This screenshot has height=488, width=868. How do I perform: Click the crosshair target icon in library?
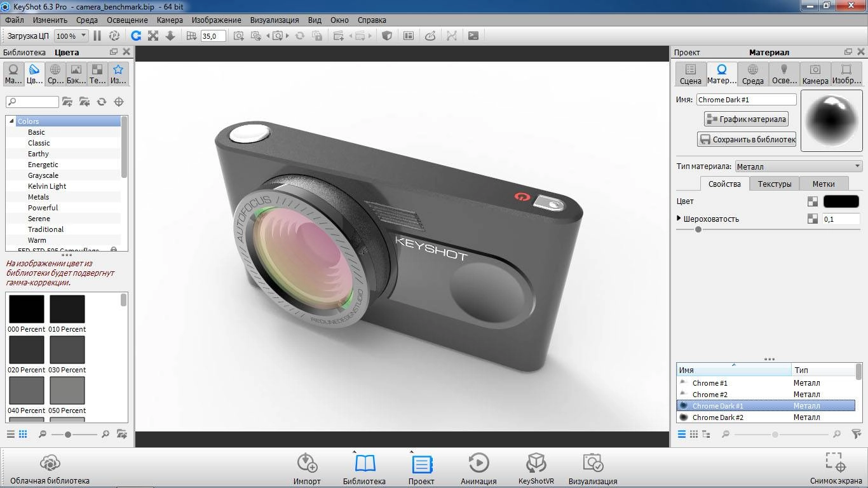click(119, 102)
